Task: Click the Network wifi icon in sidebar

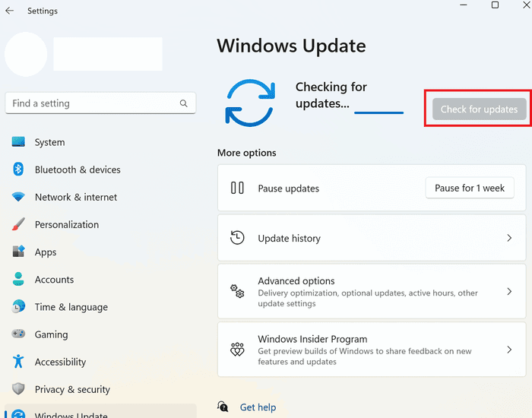Action: click(x=18, y=196)
